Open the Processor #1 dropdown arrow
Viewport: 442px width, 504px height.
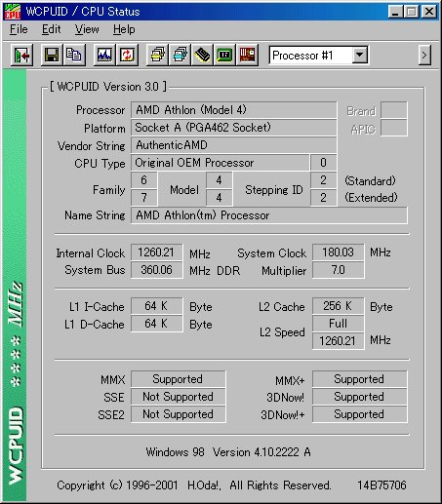(359, 55)
